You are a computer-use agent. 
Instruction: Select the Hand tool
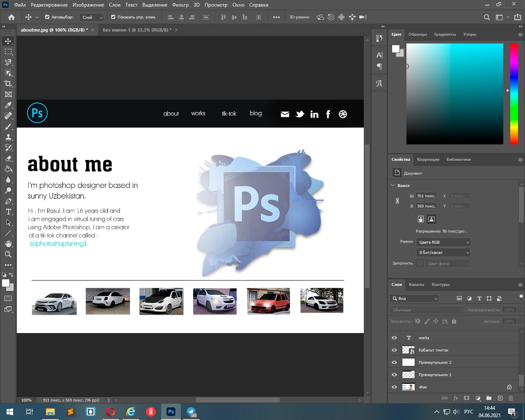tap(8, 244)
